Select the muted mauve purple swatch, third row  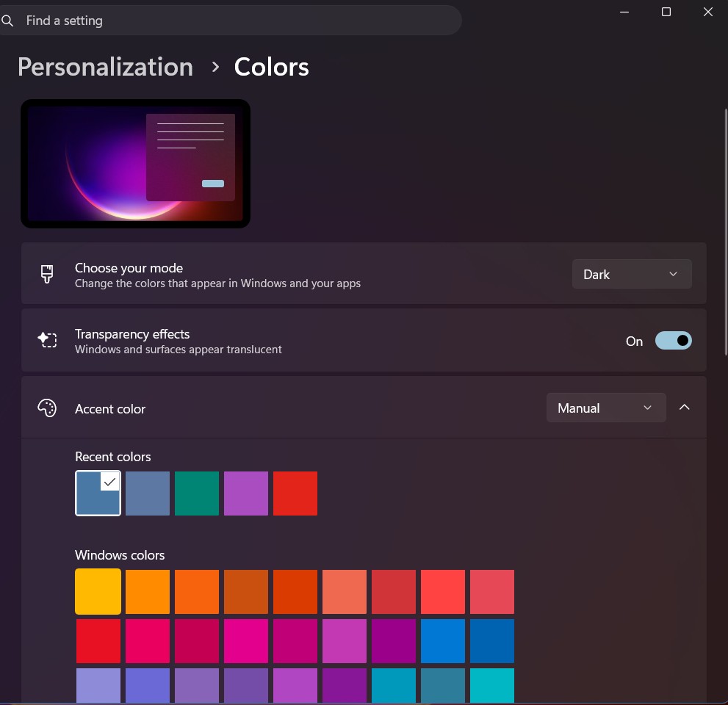[x=197, y=685]
